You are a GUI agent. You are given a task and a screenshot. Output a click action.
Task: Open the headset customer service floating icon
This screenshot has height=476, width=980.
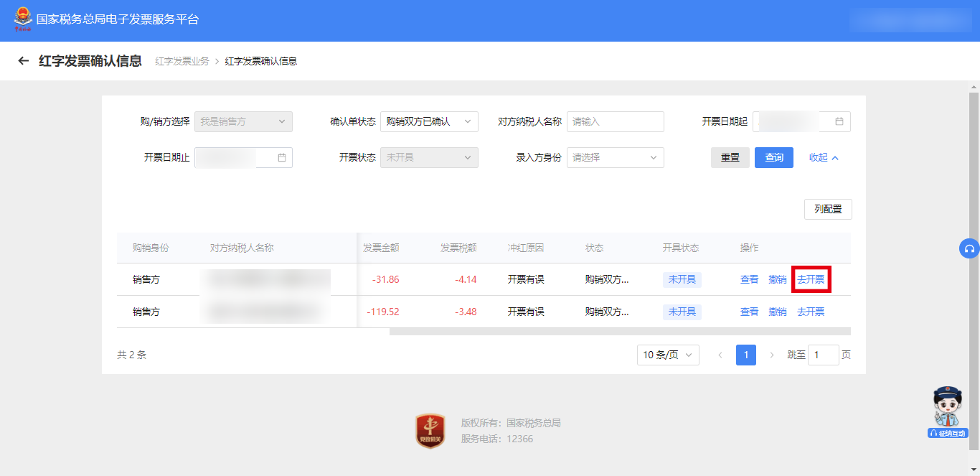pyautogui.click(x=969, y=248)
